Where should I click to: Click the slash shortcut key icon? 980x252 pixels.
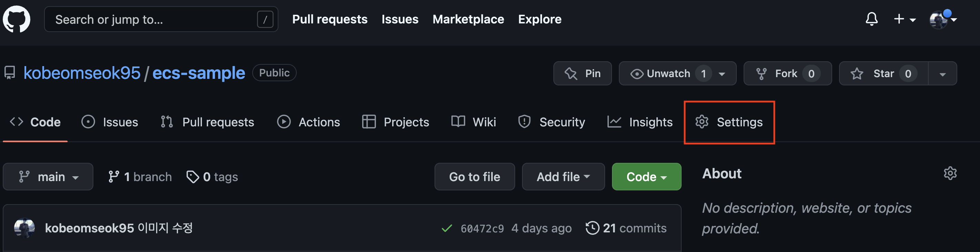click(265, 19)
